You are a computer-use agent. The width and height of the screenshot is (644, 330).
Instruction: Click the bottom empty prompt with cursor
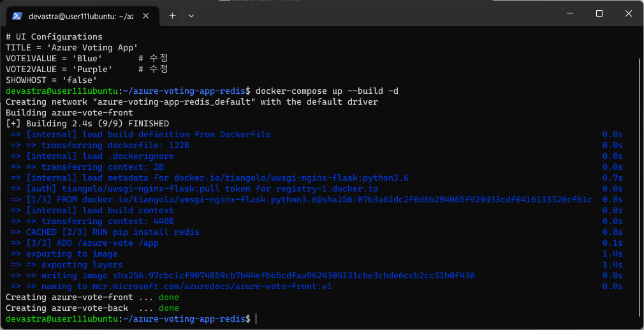(131, 319)
